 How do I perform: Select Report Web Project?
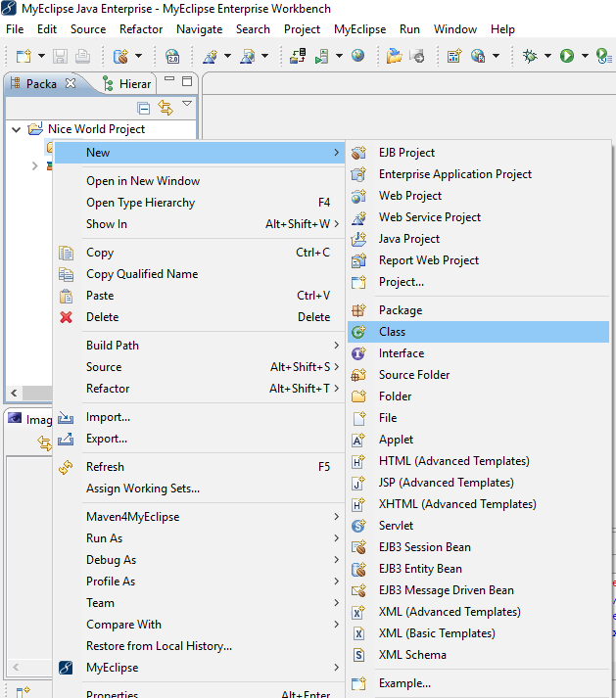coord(478,260)
